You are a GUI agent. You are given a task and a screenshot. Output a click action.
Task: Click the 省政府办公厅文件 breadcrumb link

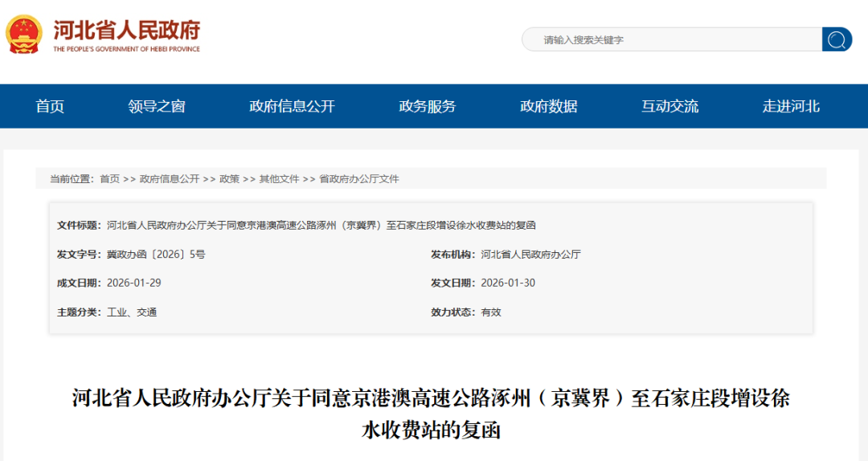(358, 179)
